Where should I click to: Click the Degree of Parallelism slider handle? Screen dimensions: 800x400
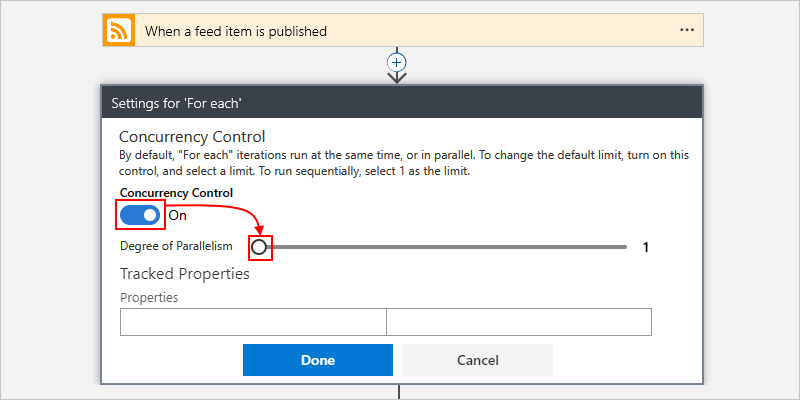259,246
